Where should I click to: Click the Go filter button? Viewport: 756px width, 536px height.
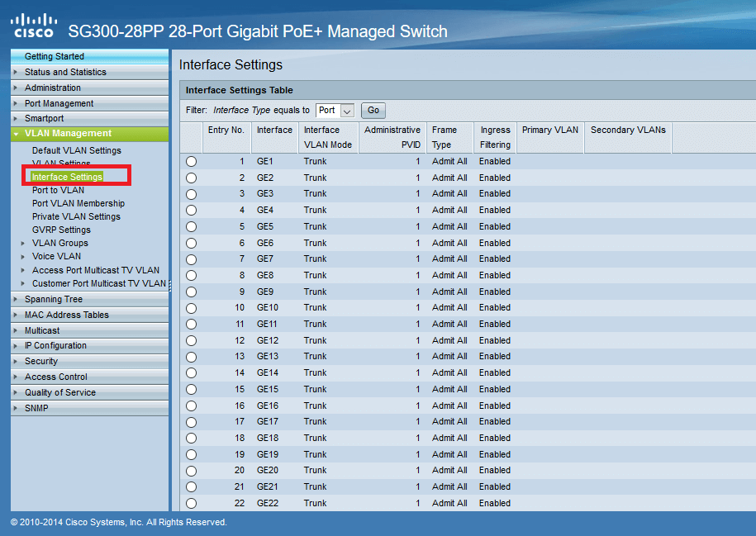coord(373,111)
